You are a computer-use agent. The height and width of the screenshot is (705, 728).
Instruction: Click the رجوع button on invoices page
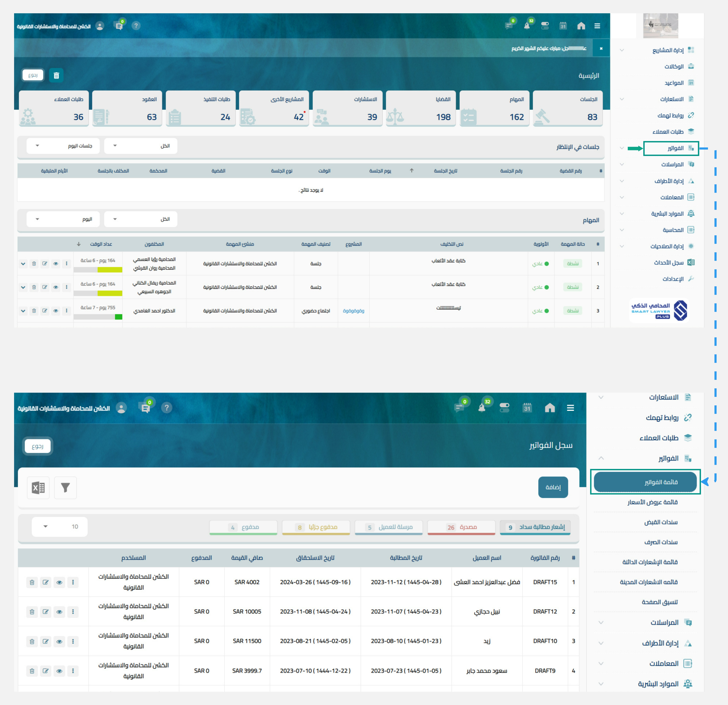pos(38,446)
